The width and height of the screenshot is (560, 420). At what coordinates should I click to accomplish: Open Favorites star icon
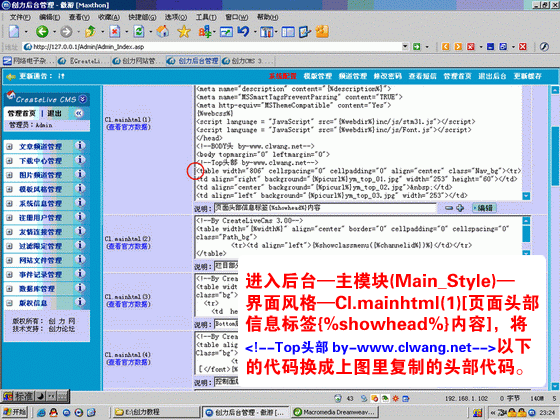coord(184,32)
